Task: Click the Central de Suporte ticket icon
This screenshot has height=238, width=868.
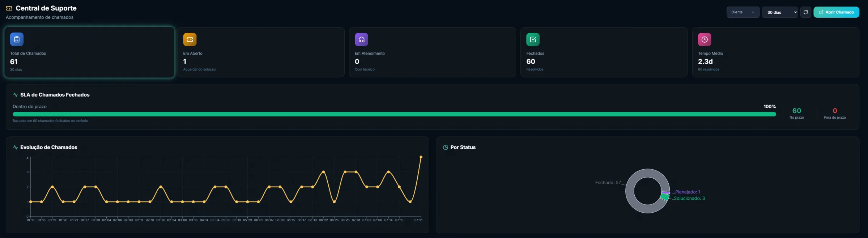Action: click(x=9, y=8)
